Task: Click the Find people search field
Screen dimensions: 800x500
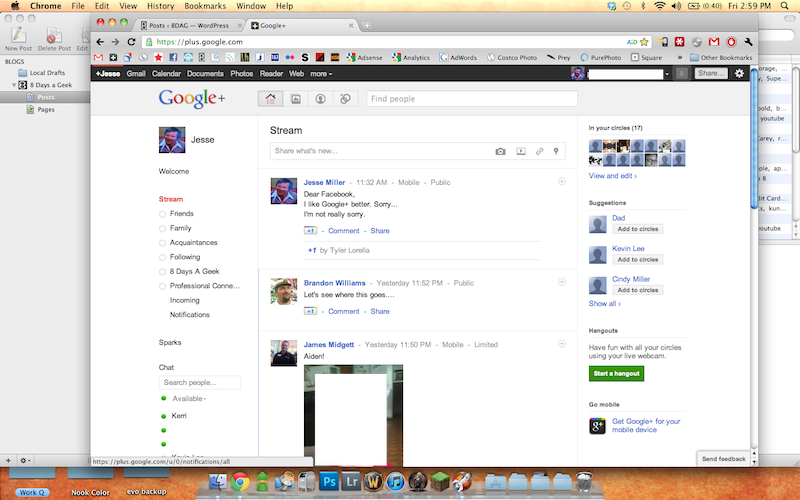Action: (472, 98)
